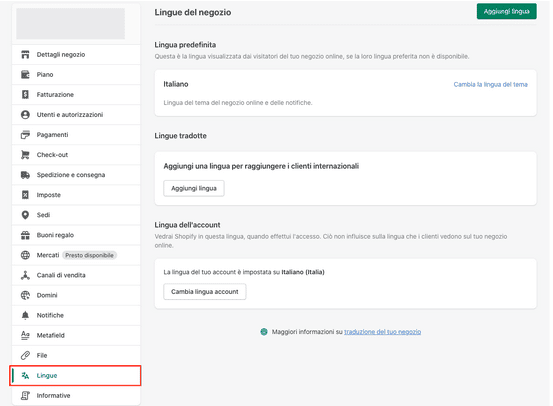The width and height of the screenshot is (553, 406).
Task: Click the storefront icon beside Dettagli negozio
Action: click(25, 55)
